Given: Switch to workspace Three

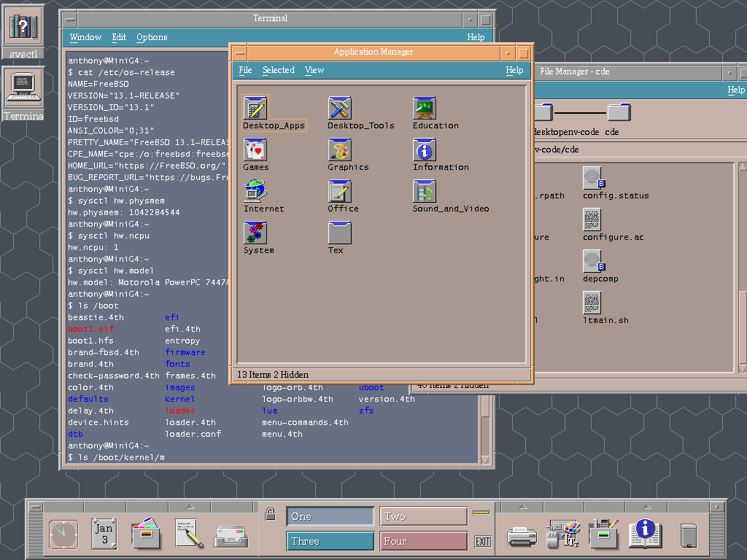Looking at the screenshot, I should tap(330, 541).
